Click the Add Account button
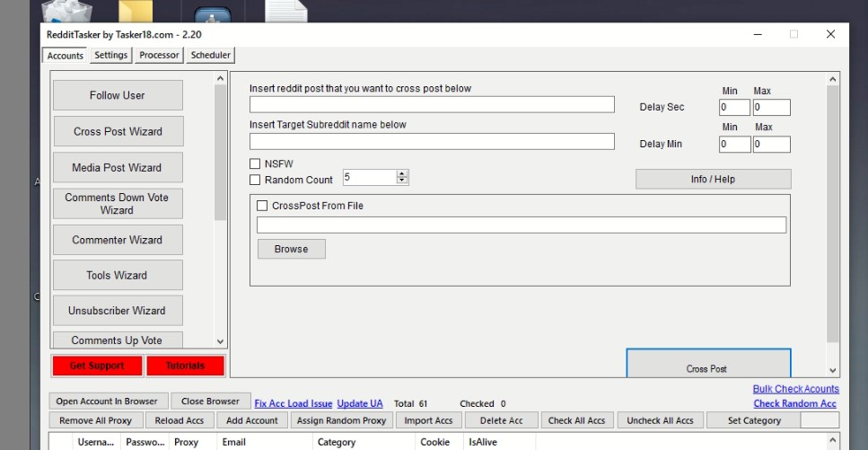The width and height of the screenshot is (868, 450). 252,420
